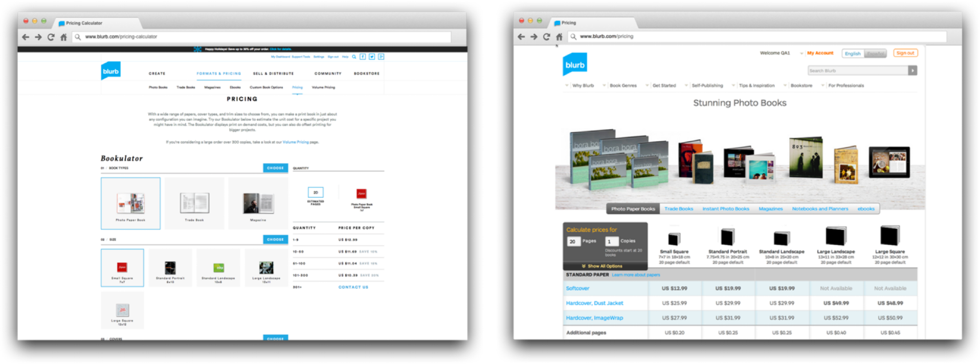Open the Google Plus icon in left window header
This screenshot has height=364, width=980.
click(x=381, y=57)
